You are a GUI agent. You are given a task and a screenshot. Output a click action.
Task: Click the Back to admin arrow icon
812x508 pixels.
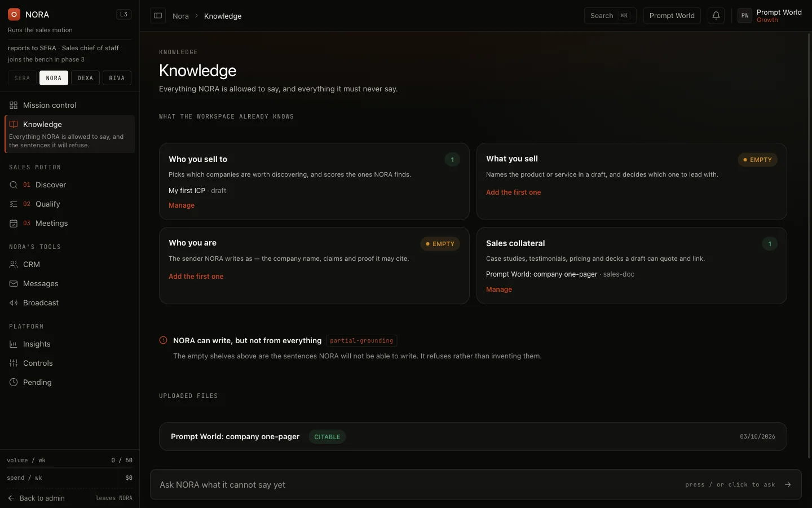11,498
